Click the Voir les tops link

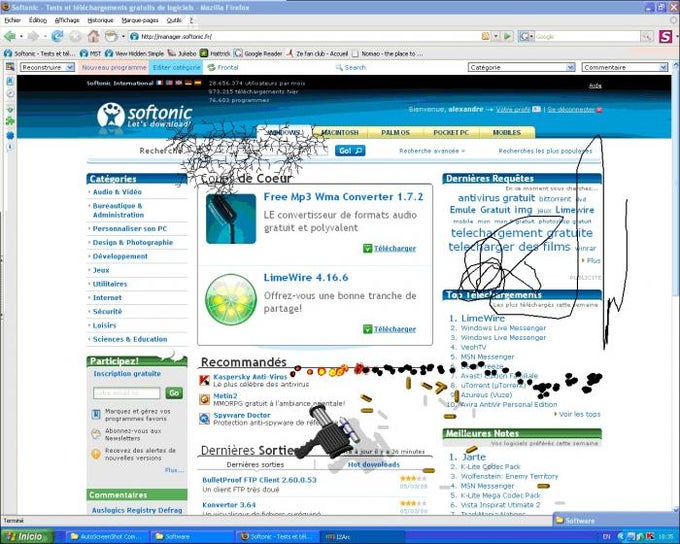579,414
